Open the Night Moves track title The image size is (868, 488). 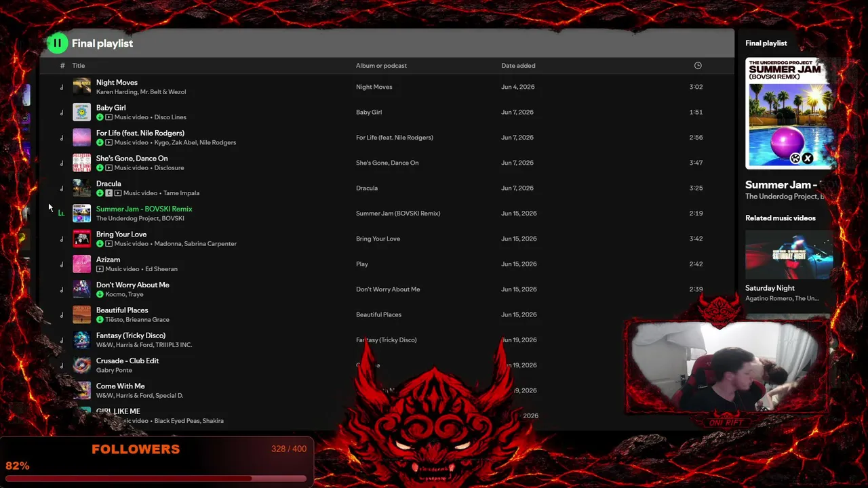[x=117, y=83]
